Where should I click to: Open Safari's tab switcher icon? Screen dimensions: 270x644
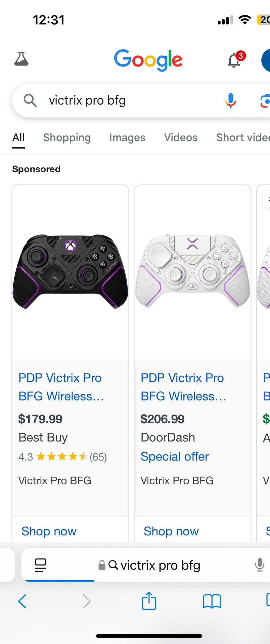point(40,565)
